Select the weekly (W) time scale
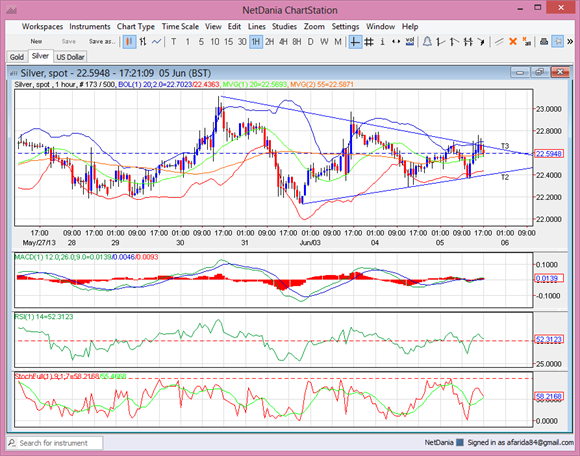Image resolution: width=580 pixels, height=456 pixels. [x=324, y=42]
